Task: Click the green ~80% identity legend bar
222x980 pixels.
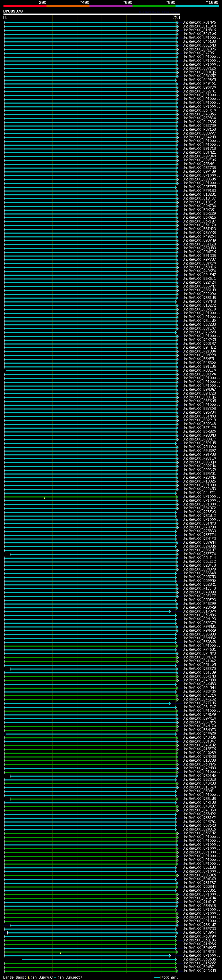Action: (x=154, y=6)
